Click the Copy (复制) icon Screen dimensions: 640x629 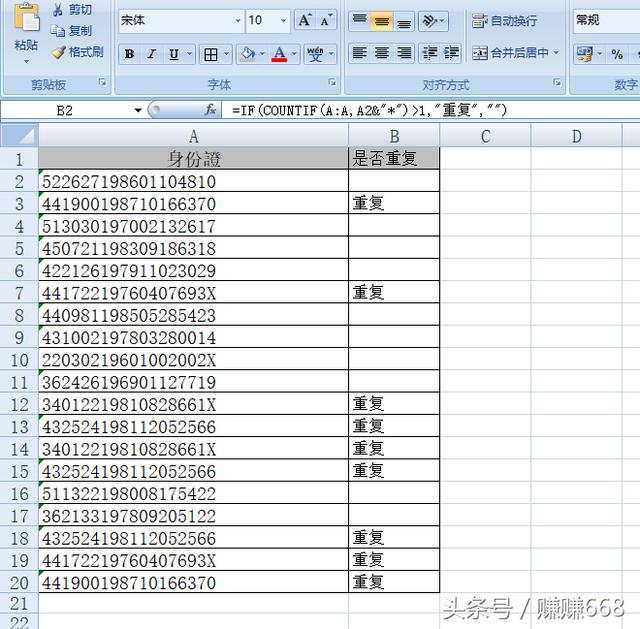(58, 31)
